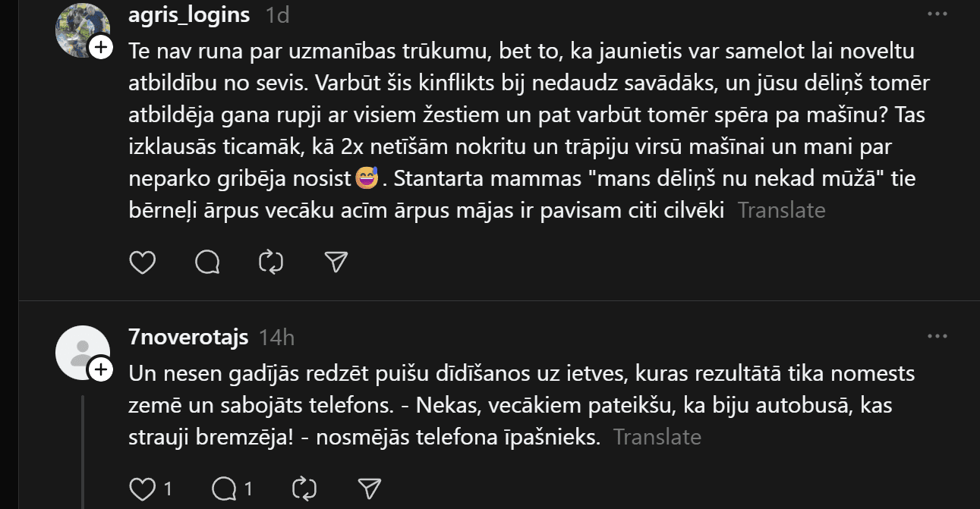Like the 7noverotajs comment

point(143,489)
